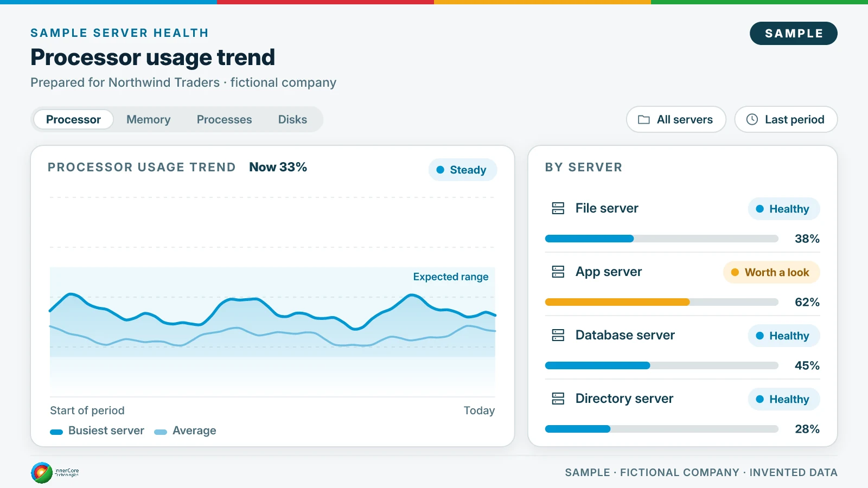Image resolution: width=868 pixels, height=488 pixels.
Task: Click the Worth a look badge
Action: (771, 272)
